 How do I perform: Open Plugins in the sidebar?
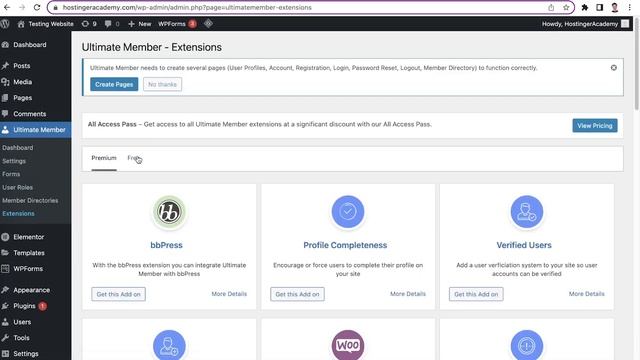tap(24, 306)
